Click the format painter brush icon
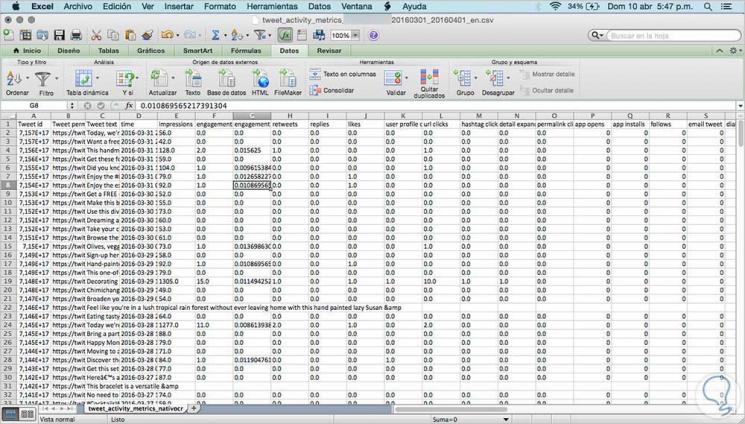 coord(147,35)
